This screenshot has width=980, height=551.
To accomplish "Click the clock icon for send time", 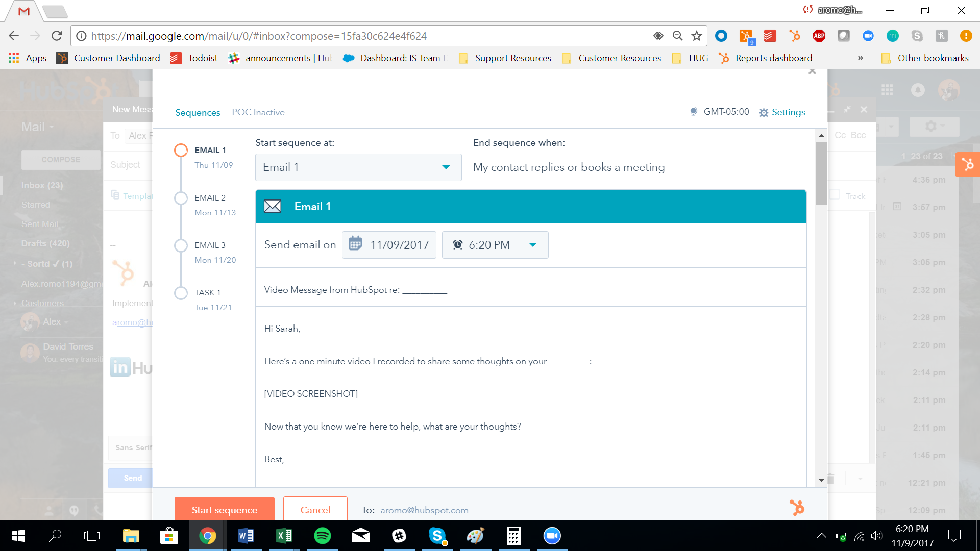I will click(457, 244).
